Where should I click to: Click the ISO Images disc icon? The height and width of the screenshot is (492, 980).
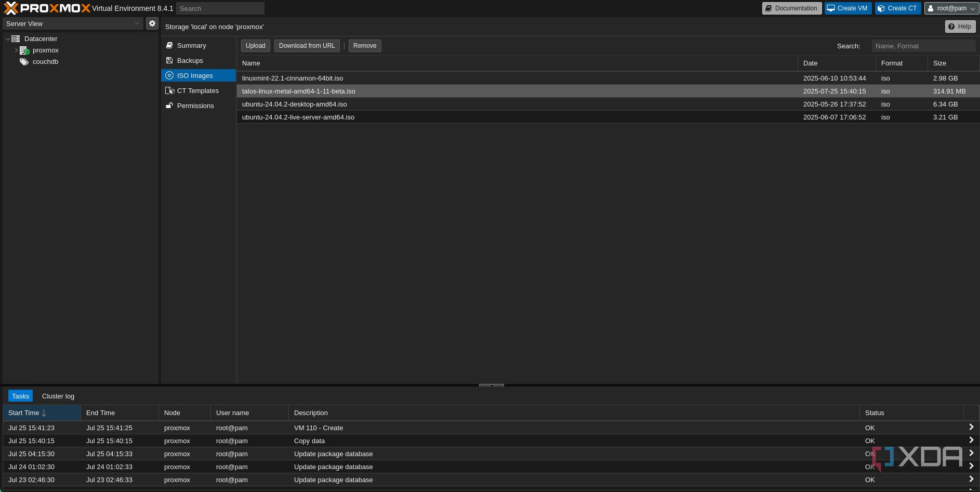(x=169, y=76)
